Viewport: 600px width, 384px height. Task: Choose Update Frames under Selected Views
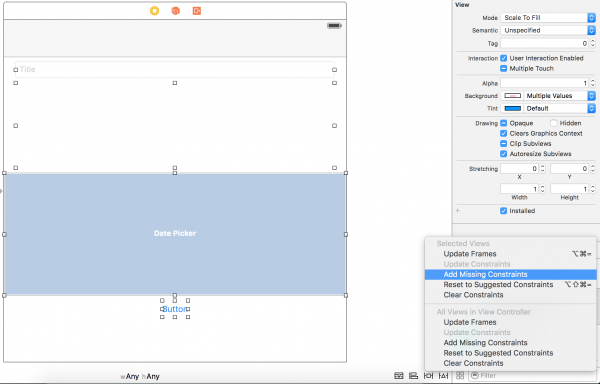[x=510, y=254]
